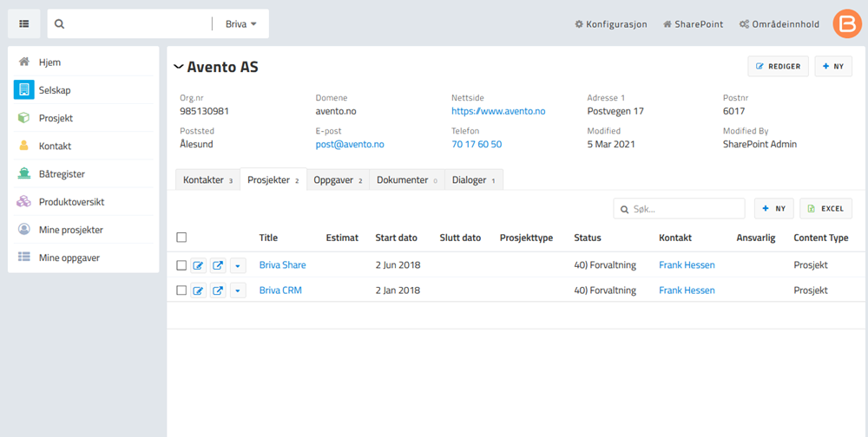Click open-external icon for Briva Share
This screenshot has width=868, height=437.
[218, 265]
